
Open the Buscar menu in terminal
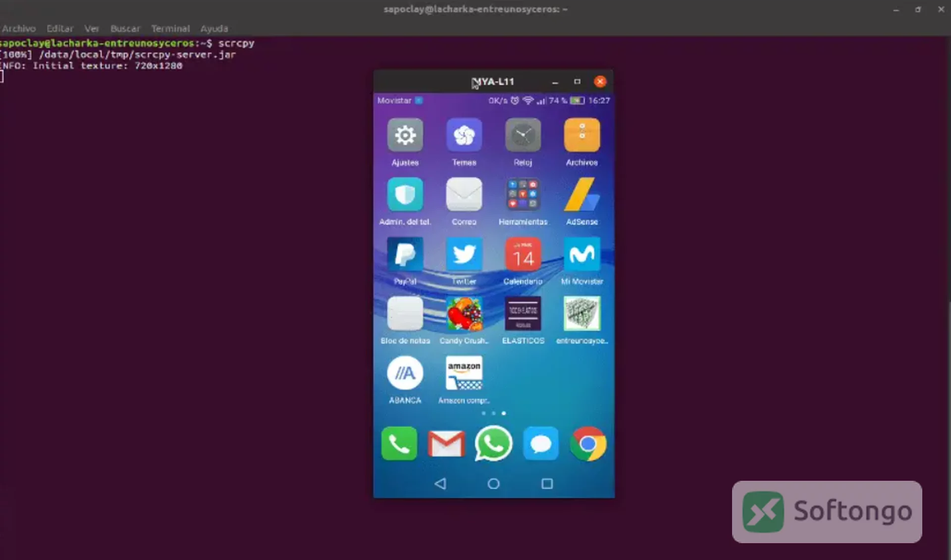click(125, 29)
